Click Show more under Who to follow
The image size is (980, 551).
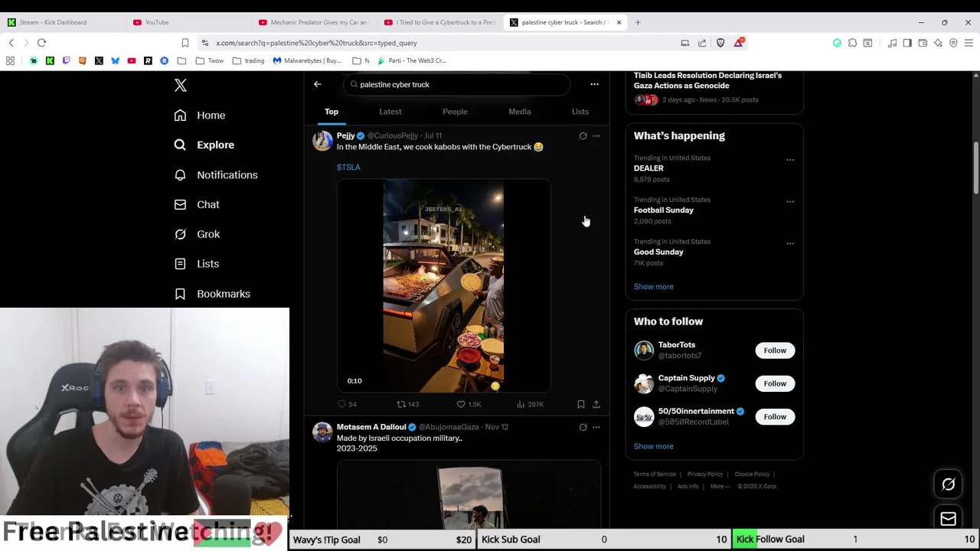(654, 446)
